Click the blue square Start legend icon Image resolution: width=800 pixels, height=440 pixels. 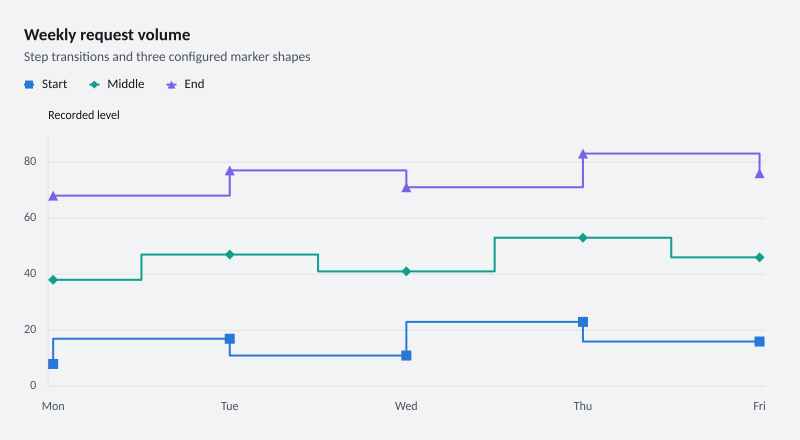(29, 85)
